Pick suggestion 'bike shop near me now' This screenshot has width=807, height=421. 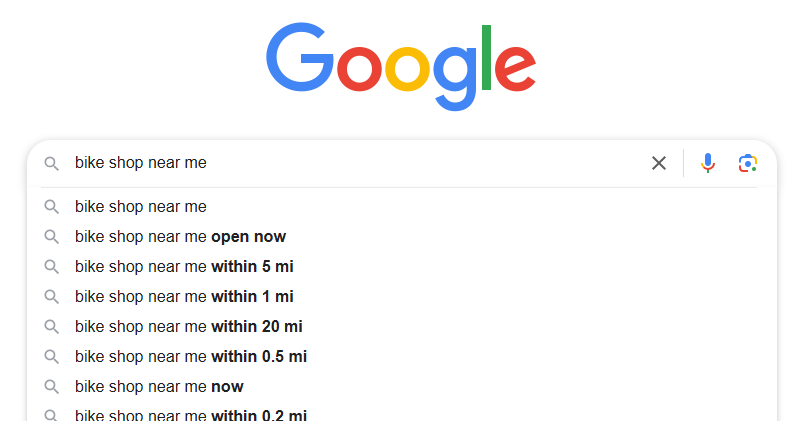click(x=159, y=386)
